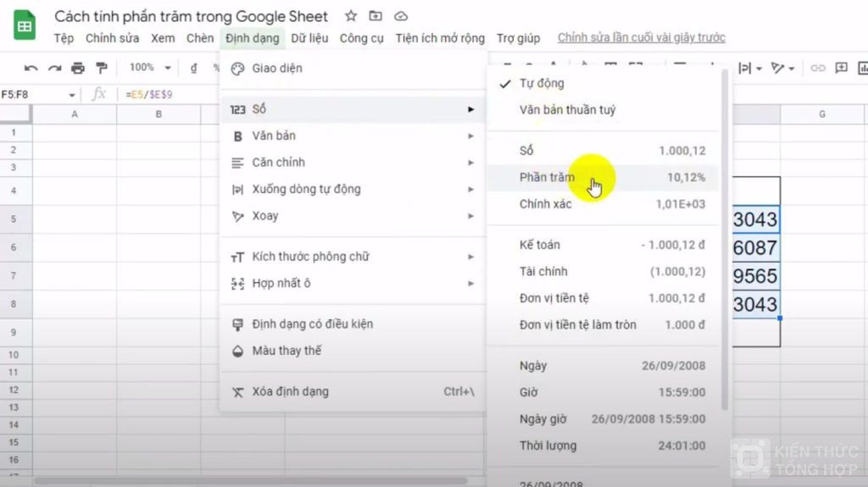Expand the Hợp nhất ô submenu
The image size is (868, 487).
pos(470,284)
